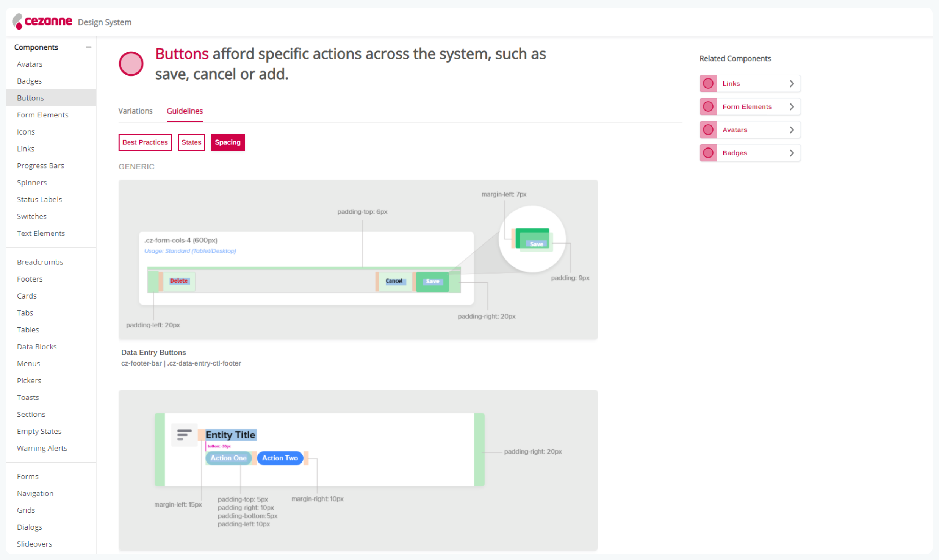Switch to the Variations tab
Screen dimensions: 939x560
(x=135, y=111)
